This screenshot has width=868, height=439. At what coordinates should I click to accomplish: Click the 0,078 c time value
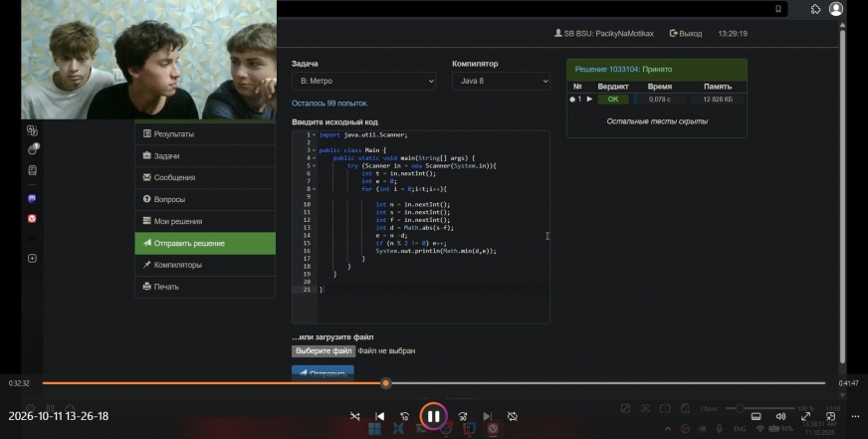tap(659, 100)
